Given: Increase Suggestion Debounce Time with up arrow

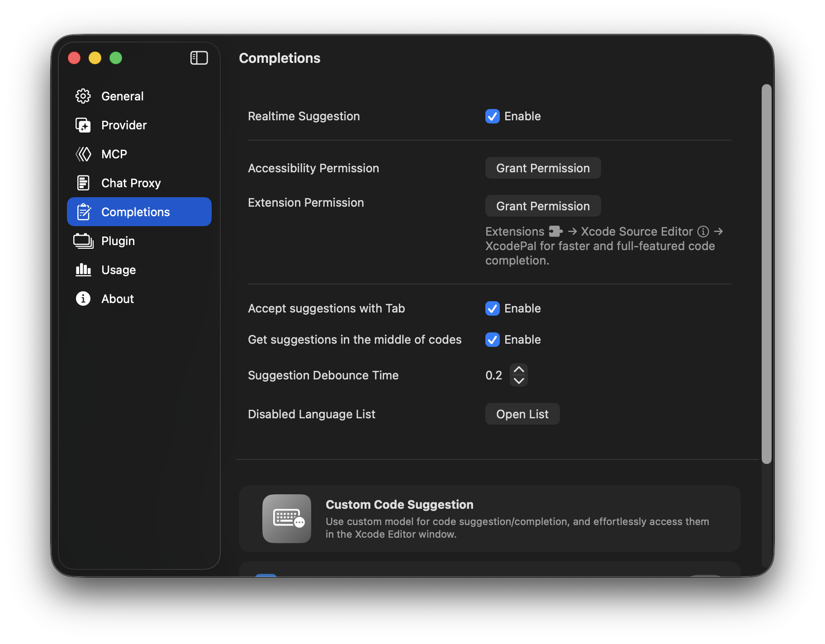Looking at the screenshot, I should coord(519,369).
